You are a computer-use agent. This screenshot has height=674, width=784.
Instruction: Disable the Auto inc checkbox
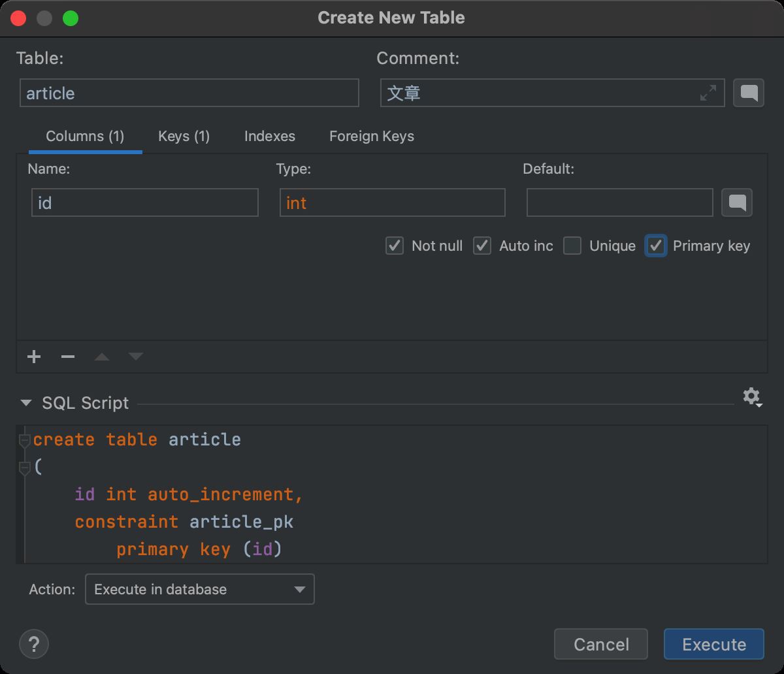[482, 246]
